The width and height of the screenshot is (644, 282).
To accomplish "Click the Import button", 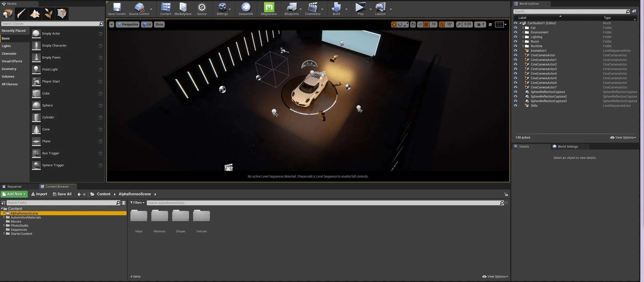I will tap(39, 194).
